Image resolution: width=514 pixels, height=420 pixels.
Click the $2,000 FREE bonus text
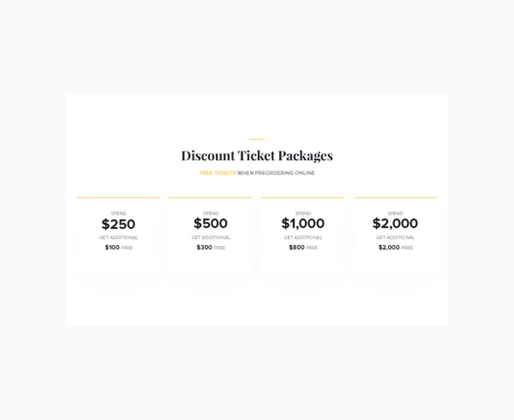click(395, 248)
